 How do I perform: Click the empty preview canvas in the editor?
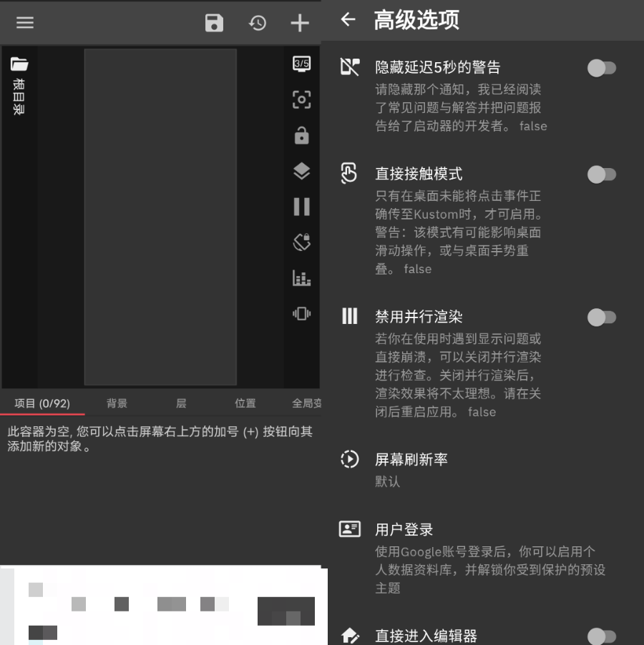click(x=160, y=217)
